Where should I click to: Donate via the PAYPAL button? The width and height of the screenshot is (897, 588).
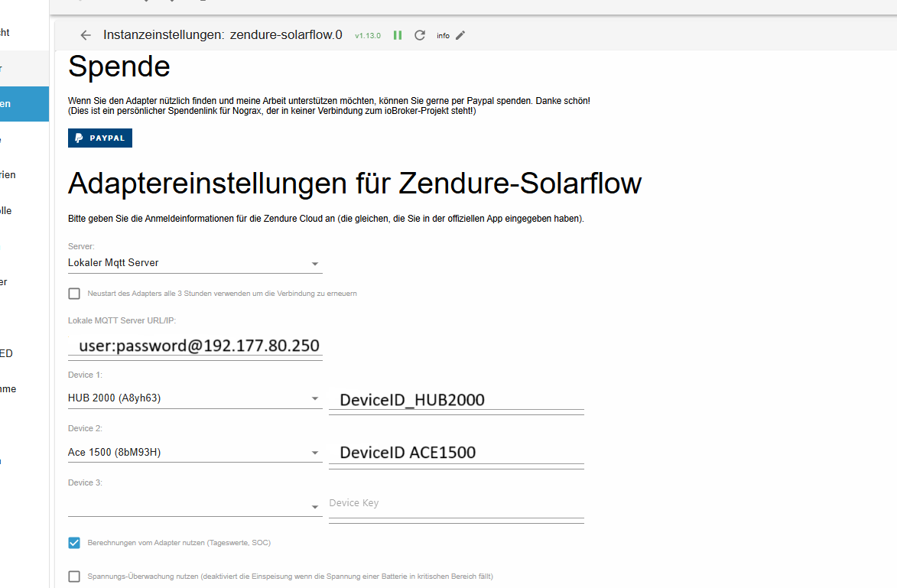coord(100,138)
